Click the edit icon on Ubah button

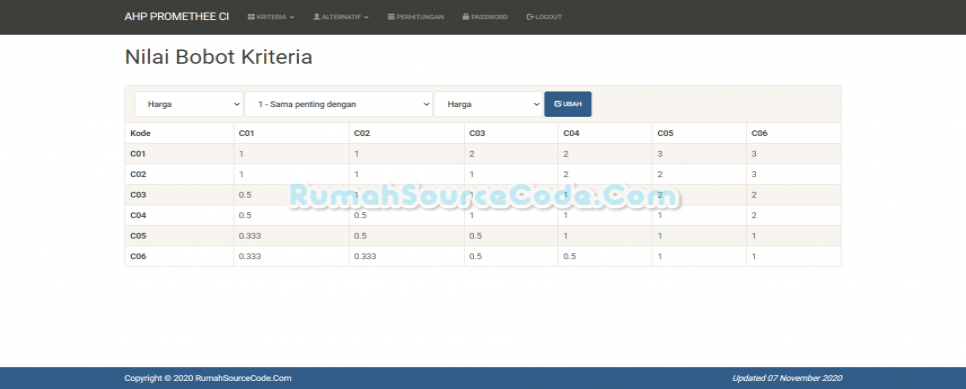coord(558,104)
